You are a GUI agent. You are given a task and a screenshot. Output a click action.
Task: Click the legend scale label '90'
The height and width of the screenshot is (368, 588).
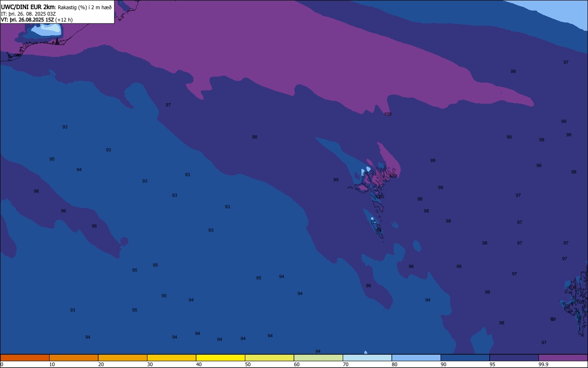[x=443, y=364]
